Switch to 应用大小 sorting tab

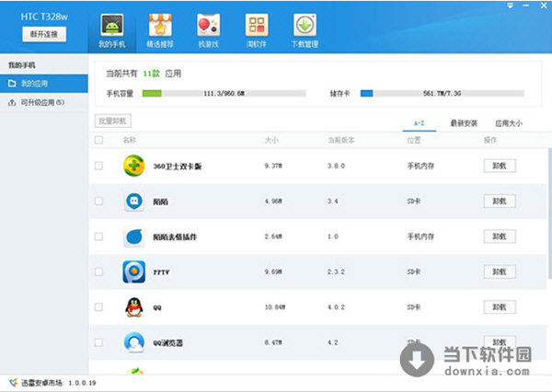pyautogui.click(x=508, y=122)
